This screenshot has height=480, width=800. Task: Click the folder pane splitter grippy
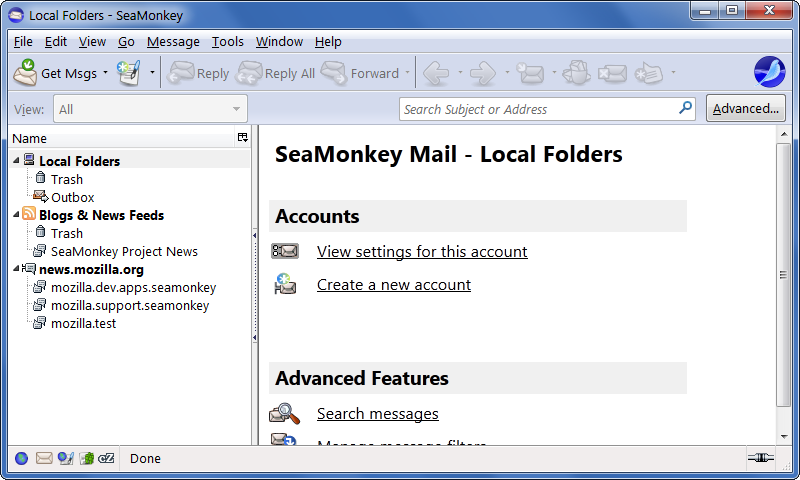point(255,286)
